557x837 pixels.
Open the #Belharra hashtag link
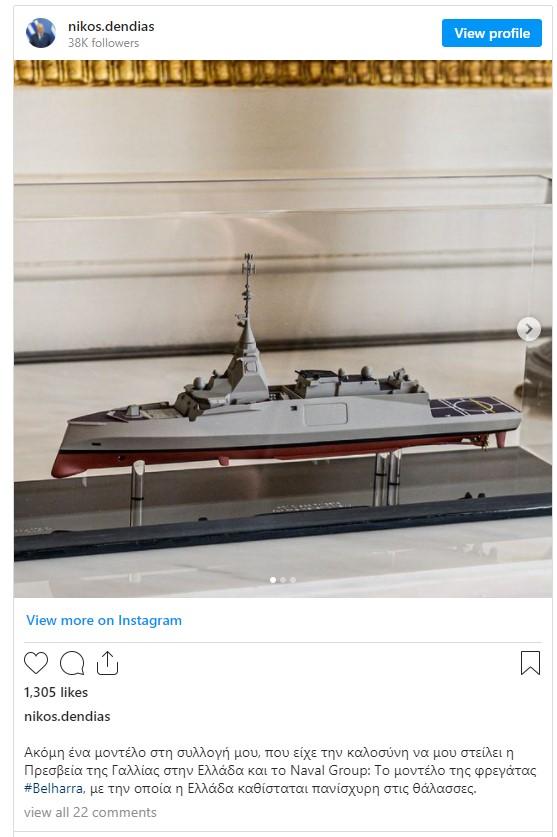point(53,788)
